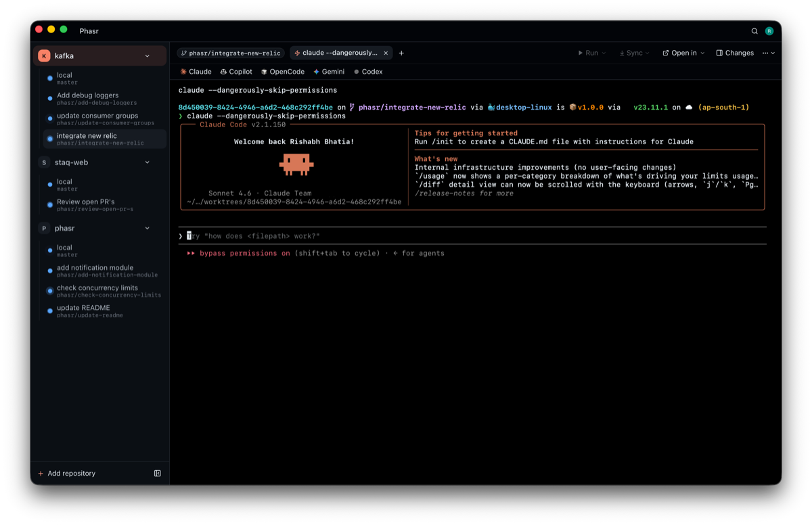Screen dimensions: 812x525
Task: Click the desktop-linux docker context text
Action: (524, 108)
